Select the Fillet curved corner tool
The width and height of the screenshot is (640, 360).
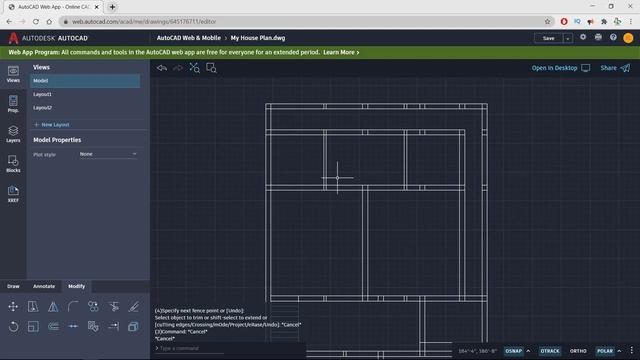(73, 307)
